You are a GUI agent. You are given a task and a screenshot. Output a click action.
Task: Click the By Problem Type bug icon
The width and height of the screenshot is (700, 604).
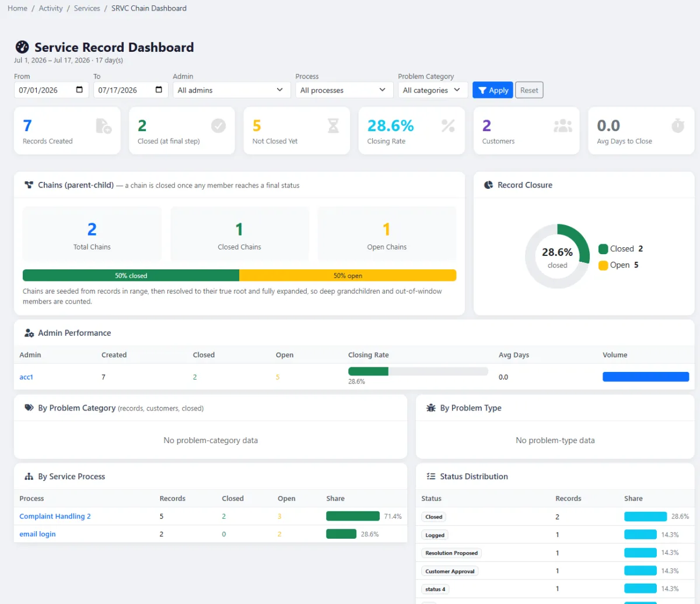(431, 408)
